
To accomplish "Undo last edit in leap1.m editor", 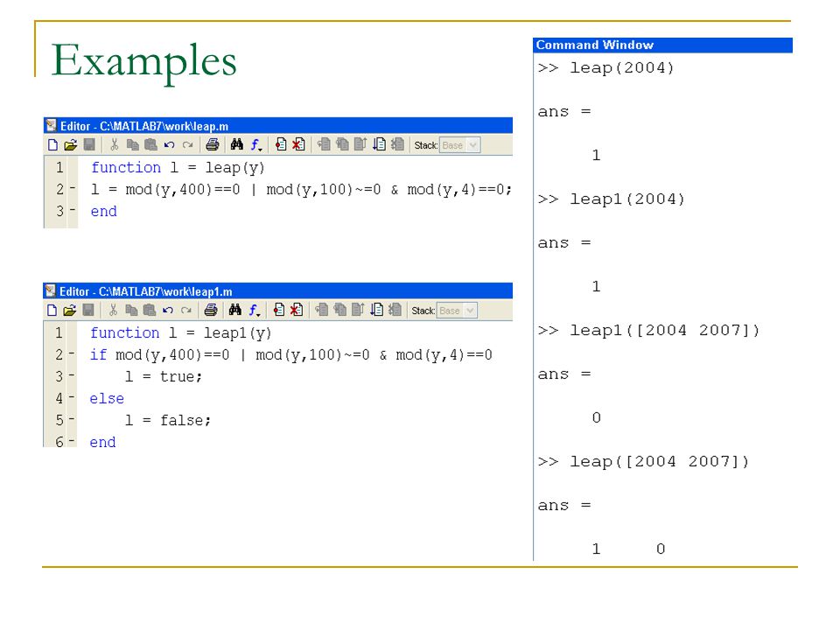I will click(168, 310).
